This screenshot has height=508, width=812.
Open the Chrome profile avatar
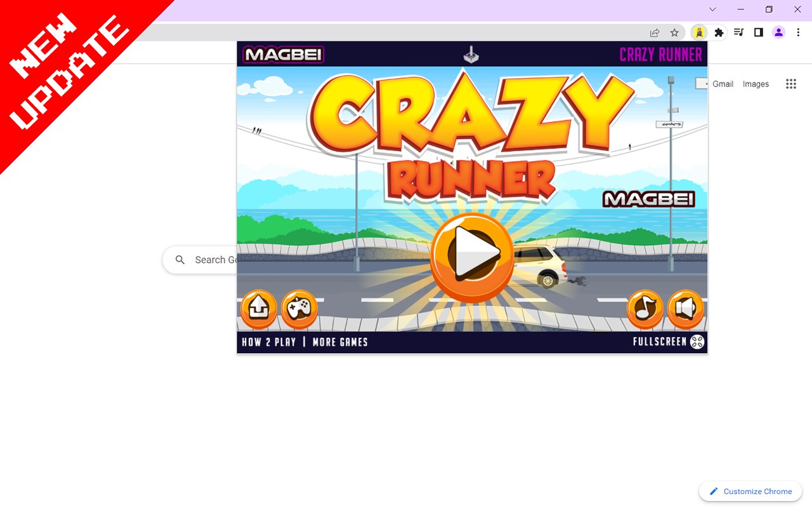[778, 32]
